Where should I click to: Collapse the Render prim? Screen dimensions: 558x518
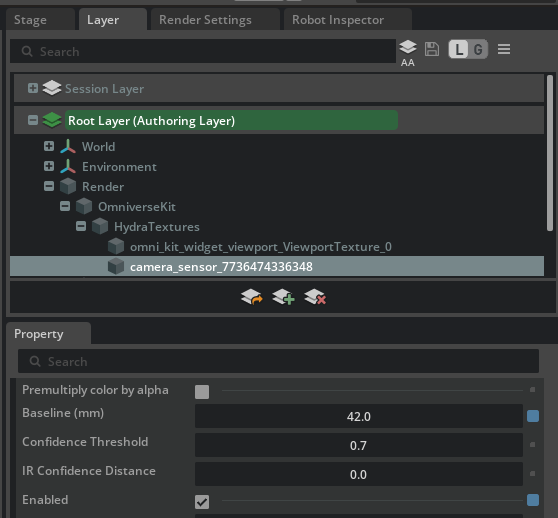coord(49,186)
